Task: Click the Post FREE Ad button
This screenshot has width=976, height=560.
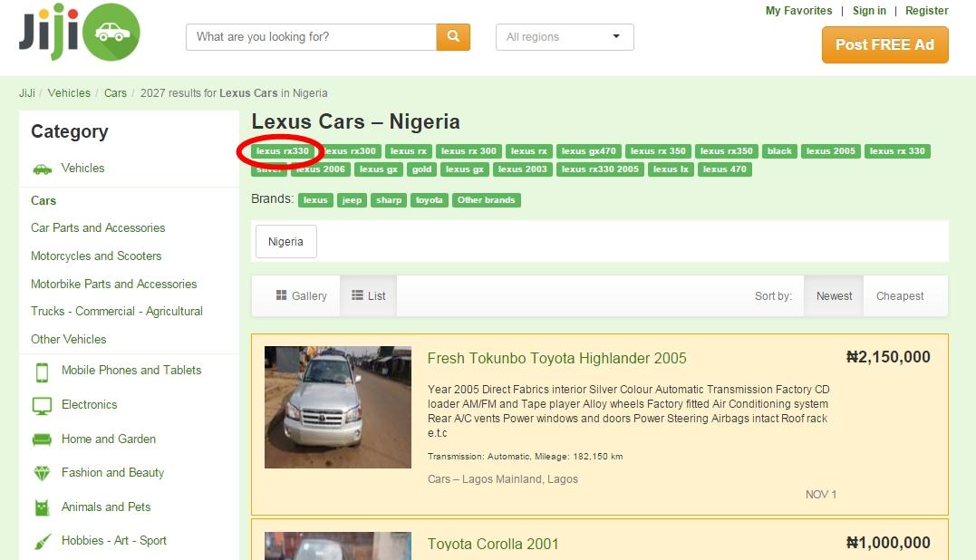Action: [x=884, y=44]
